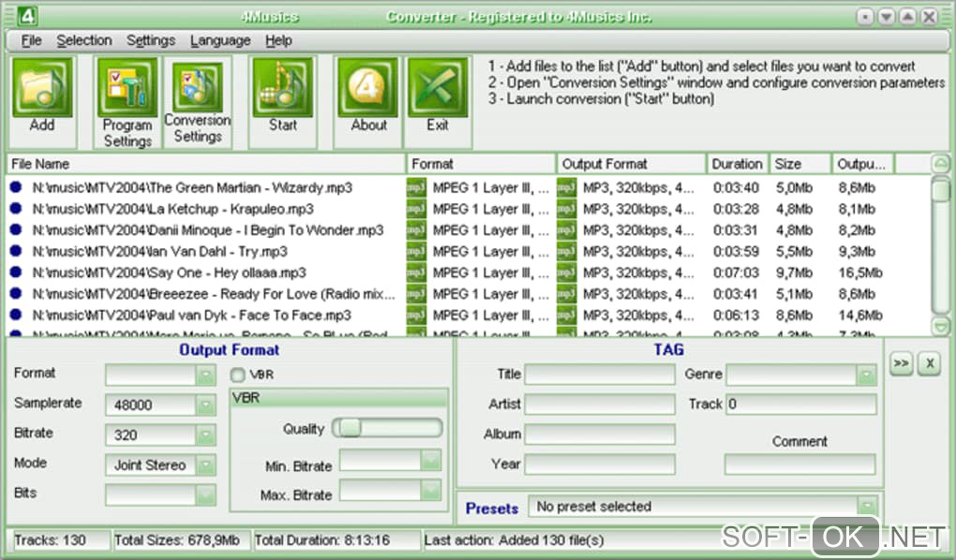Image resolution: width=956 pixels, height=560 pixels.
Task: Open the Language menu
Action: click(x=220, y=41)
